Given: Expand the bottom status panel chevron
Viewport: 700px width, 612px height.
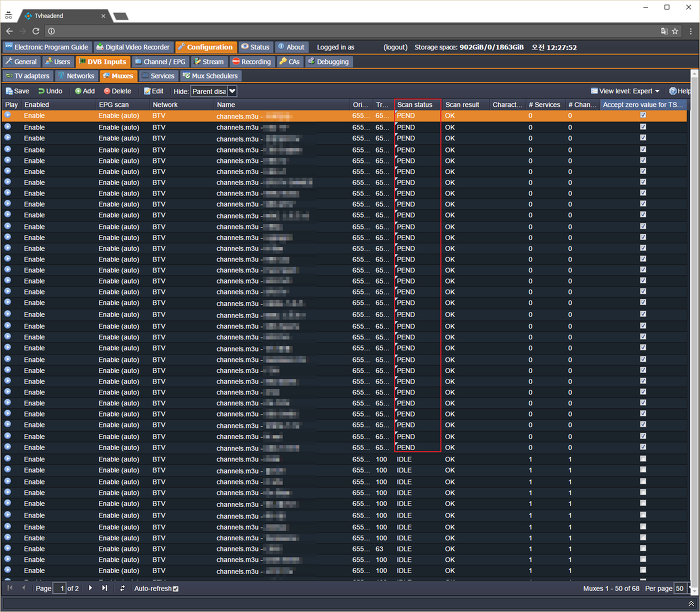Looking at the screenshot, I should pos(691,604).
